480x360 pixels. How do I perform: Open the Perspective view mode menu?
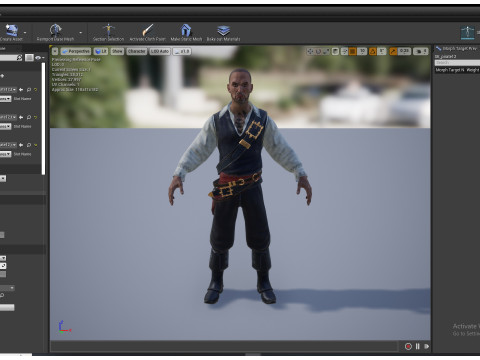tap(76, 51)
